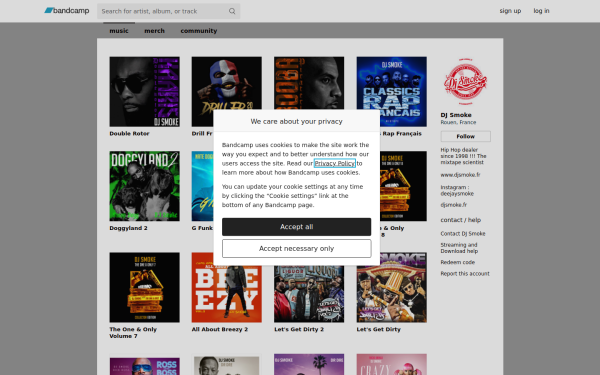Open the log in link
The height and width of the screenshot is (375, 600).
pyautogui.click(x=541, y=11)
